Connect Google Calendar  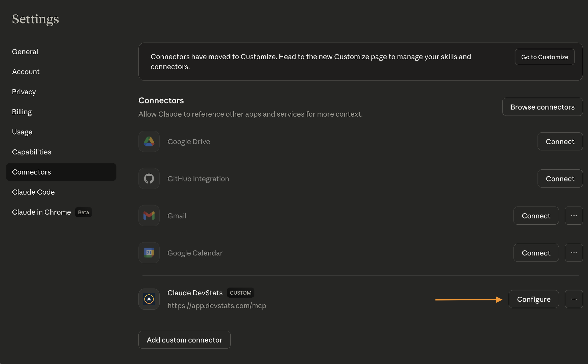click(x=536, y=253)
